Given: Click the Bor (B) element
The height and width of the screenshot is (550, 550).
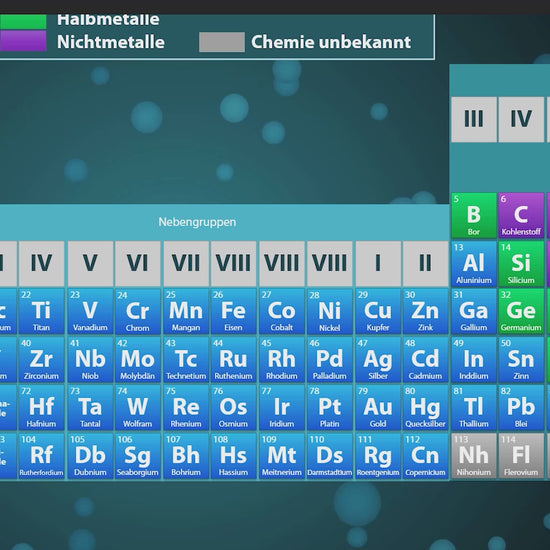Looking at the screenshot, I should [x=474, y=215].
